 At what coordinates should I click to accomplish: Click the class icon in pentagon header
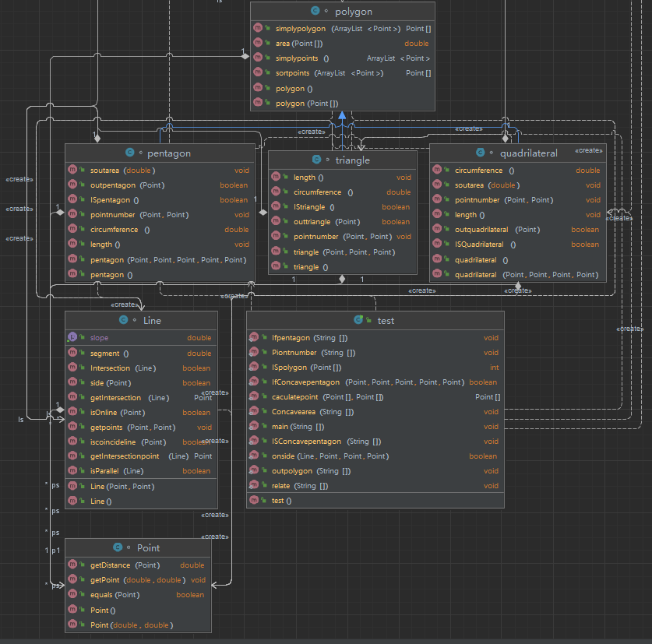pyautogui.click(x=129, y=153)
